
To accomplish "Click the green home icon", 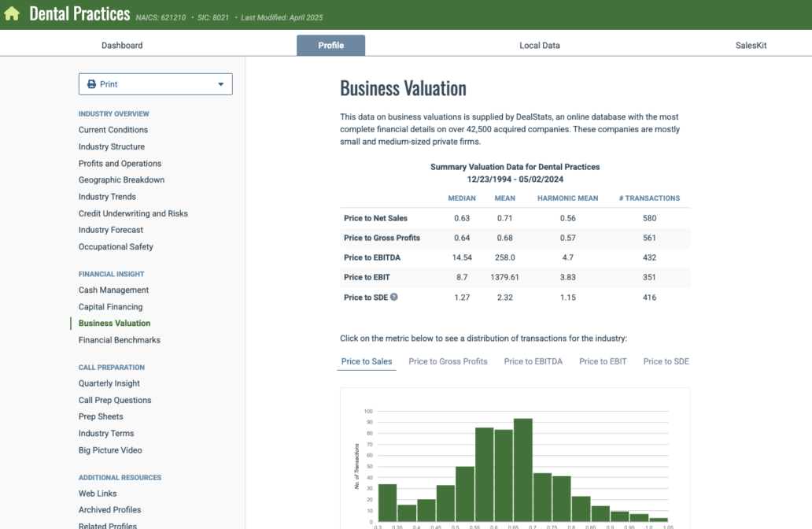I will (12, 14).
